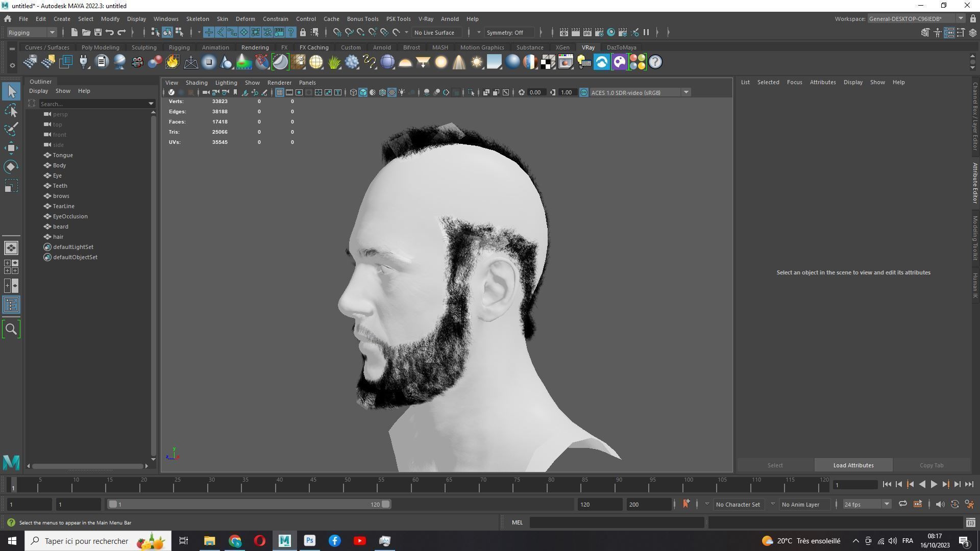Open Render Settings from status line
The height and width of the screenshot is (551, 980).
click(x=599, y=33)
